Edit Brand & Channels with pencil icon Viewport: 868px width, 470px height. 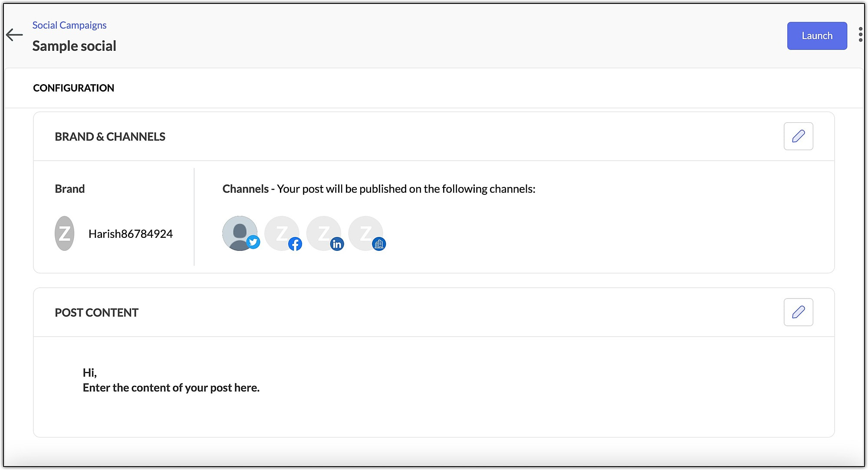(798, 136)
